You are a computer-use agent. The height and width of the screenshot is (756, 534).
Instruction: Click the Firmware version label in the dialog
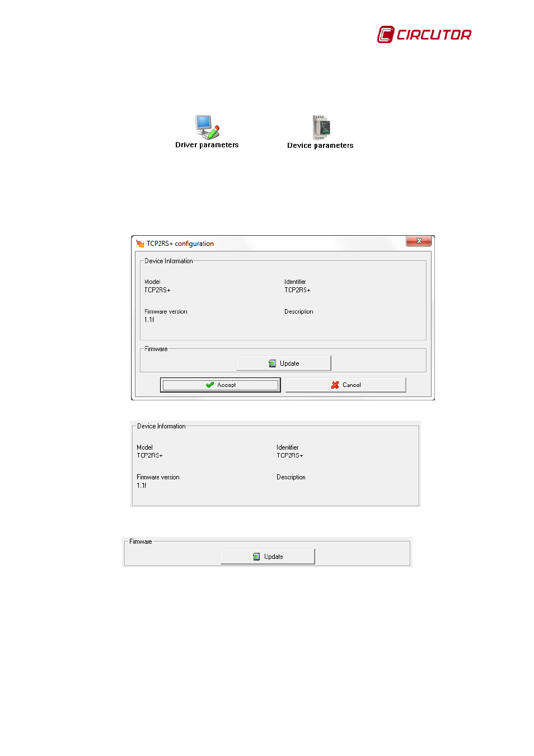[x=166, y=312]
